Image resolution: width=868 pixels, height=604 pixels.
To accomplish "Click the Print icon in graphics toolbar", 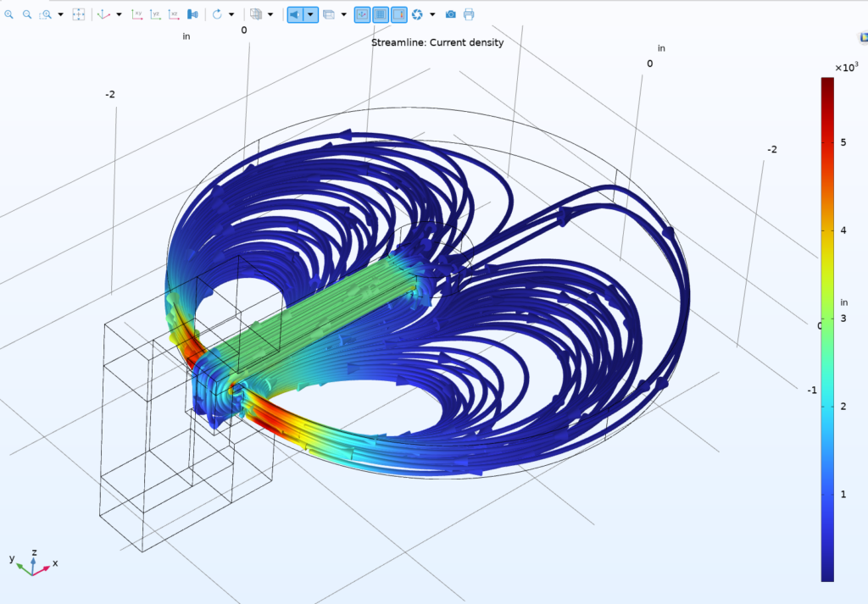I will (x=469, y=14).
